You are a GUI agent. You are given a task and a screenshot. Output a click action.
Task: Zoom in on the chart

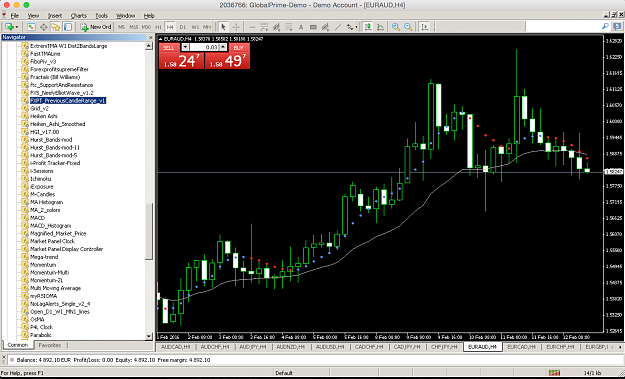pyautogui.click(x=396, y=27)
